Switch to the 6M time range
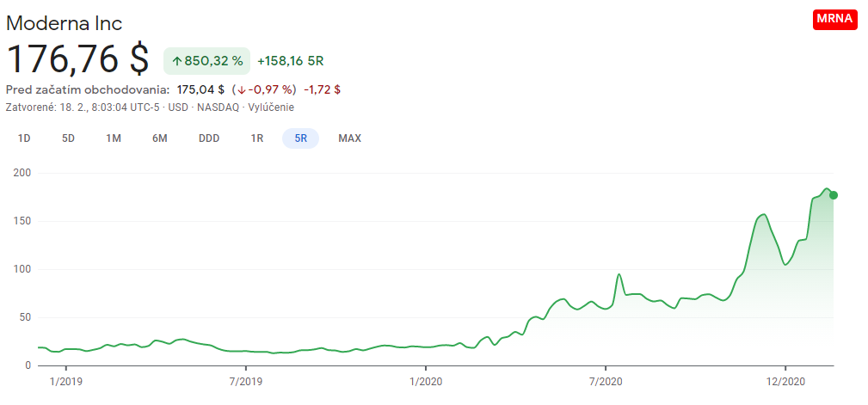This screenshot has width=868, height=405. [159, 138]
